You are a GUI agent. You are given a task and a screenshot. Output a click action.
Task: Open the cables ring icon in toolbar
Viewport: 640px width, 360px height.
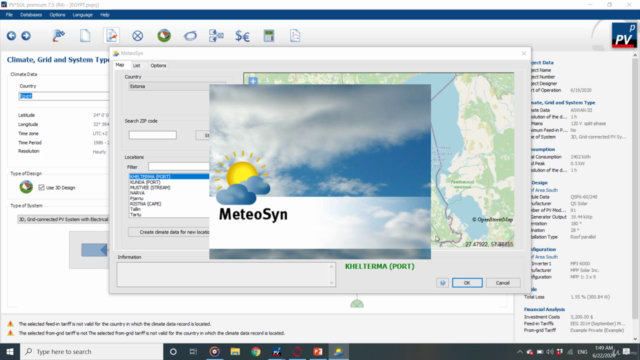pyautogui.click(x=190, y=36)
